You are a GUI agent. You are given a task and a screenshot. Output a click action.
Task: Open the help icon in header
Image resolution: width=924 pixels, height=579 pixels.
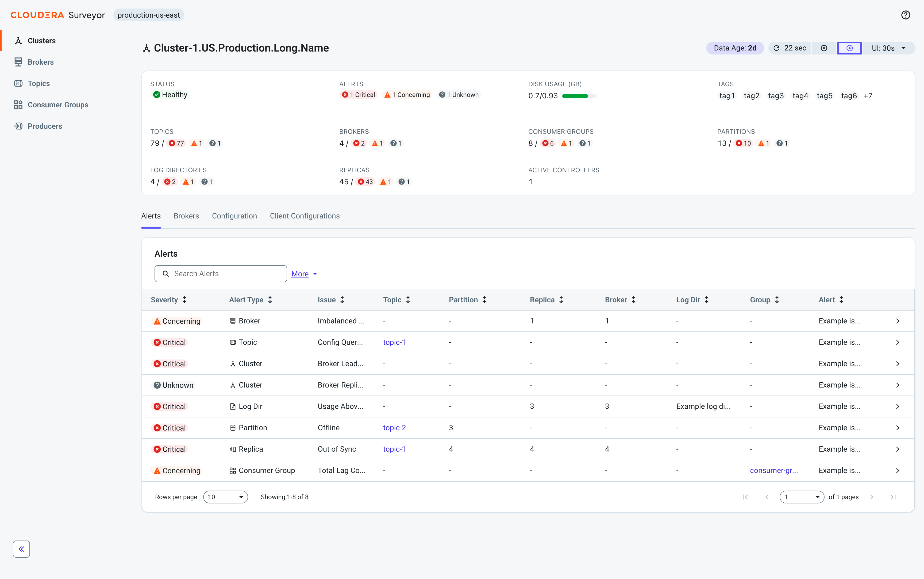click(905, 15)
